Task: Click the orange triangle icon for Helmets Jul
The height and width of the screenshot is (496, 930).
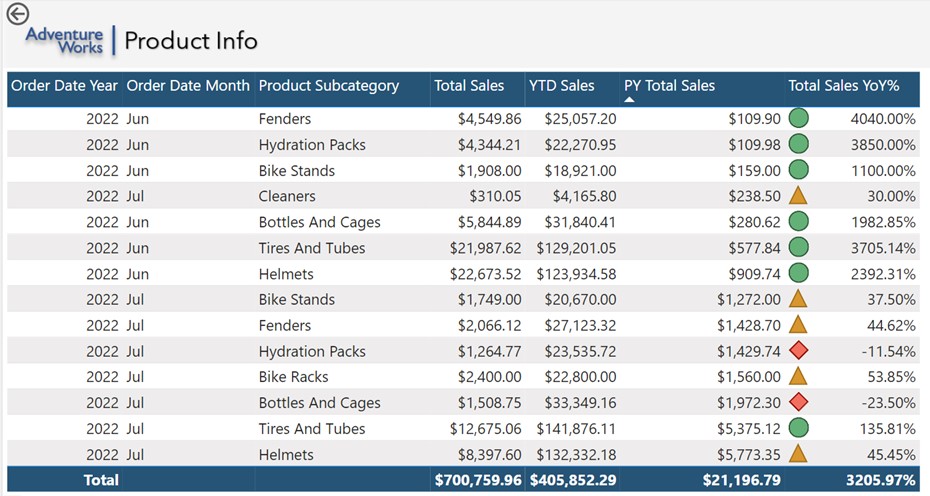Action: coord(798,454)
